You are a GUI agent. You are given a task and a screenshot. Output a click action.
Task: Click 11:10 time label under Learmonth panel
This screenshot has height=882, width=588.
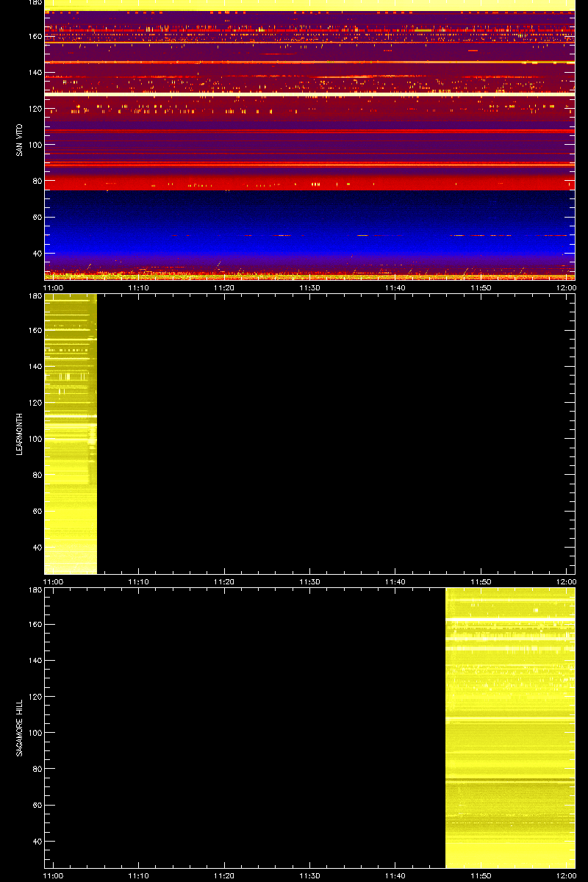[139, 582]
